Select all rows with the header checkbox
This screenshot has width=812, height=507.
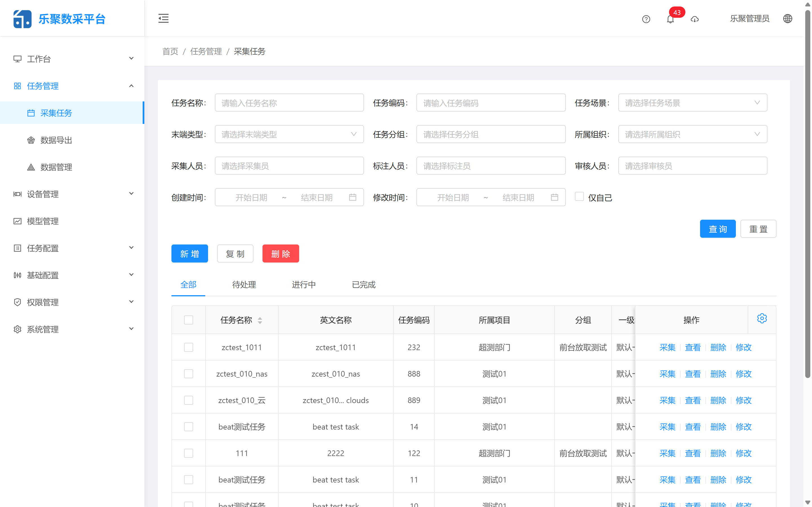pos(189,320)
